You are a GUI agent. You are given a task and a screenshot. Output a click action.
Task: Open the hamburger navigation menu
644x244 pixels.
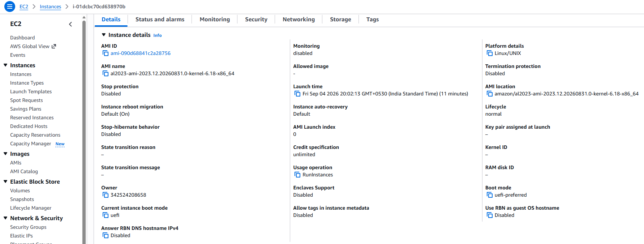(9, 7)
